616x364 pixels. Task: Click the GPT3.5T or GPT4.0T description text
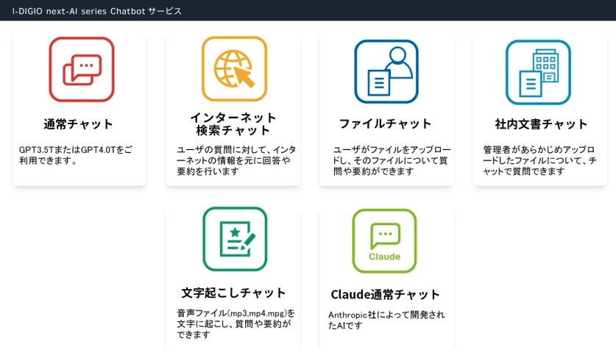click(77, 155)
